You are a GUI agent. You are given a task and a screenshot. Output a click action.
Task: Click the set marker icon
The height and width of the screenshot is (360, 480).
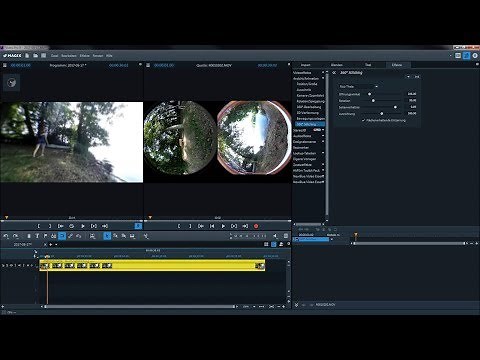tap(45, 236)
